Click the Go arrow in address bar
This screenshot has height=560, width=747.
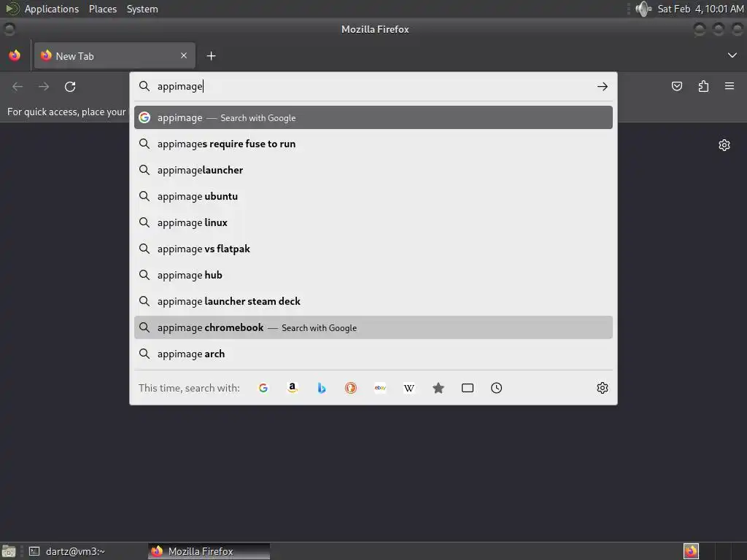602,86
